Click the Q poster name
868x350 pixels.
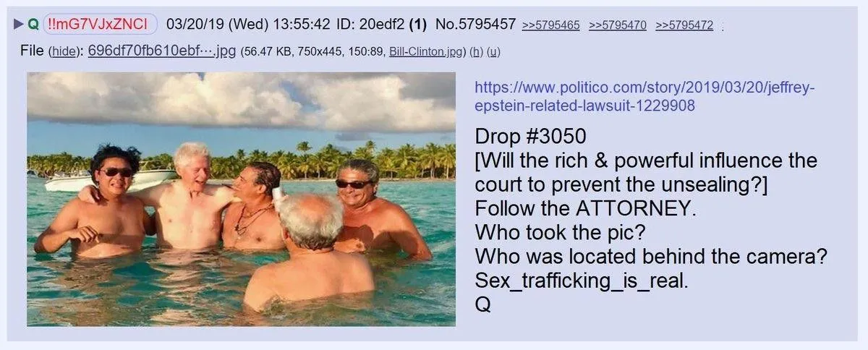(33, 25)
